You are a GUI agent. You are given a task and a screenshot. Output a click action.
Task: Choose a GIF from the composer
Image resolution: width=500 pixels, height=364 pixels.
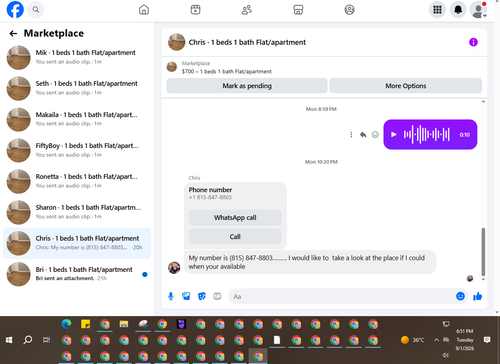click(x=217, y=296)
